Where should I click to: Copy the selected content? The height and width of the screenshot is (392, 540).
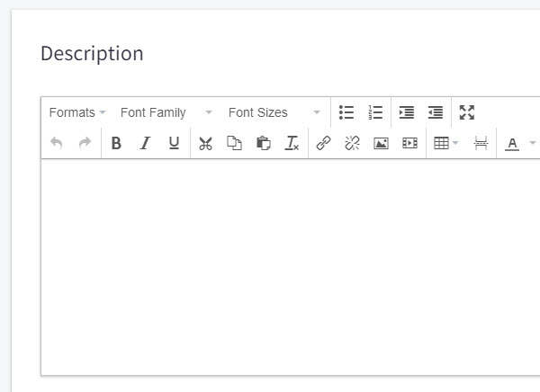(x=235, y=143)
